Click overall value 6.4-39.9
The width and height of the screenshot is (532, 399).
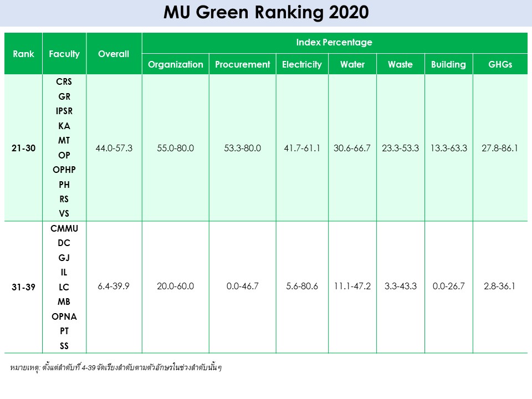(114, 286)
